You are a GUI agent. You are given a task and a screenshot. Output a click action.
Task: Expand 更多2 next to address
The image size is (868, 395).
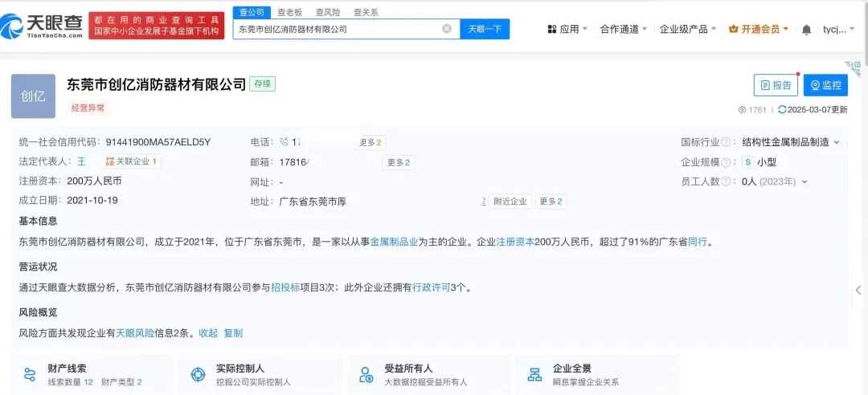(551, 202)
